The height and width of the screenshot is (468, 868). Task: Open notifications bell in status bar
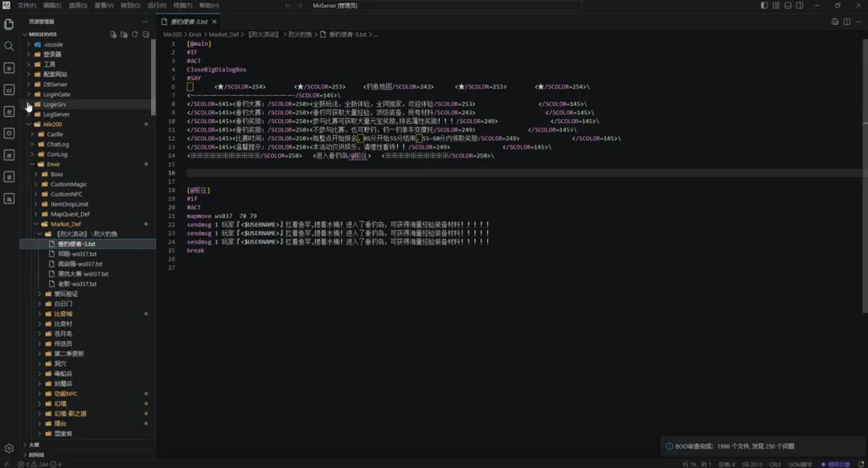[x=861, y=464]
